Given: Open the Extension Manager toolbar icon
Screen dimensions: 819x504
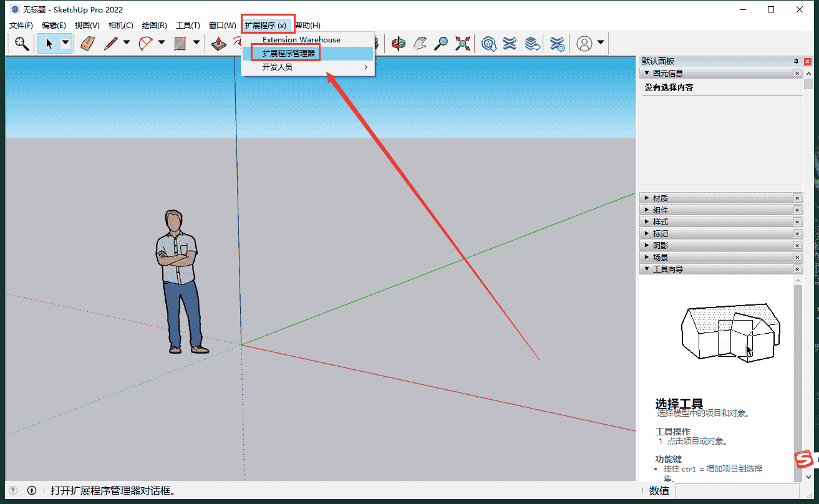Looking at the screenshot, I should [557, 44].
